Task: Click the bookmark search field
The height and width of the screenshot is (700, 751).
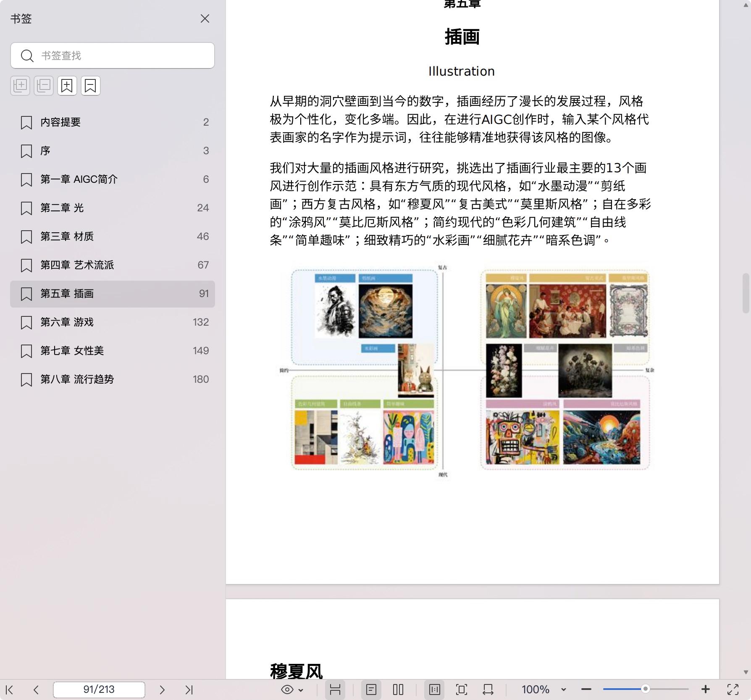Action: [113, 55]
